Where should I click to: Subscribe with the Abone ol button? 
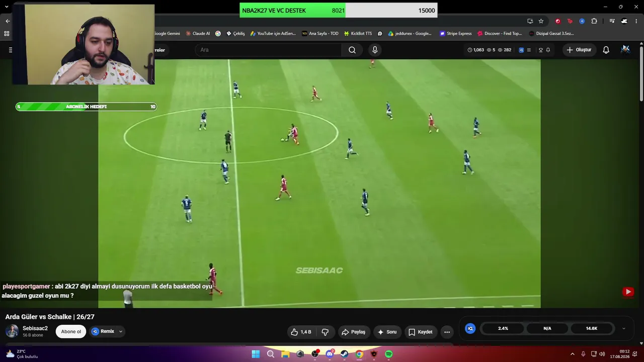point(71,331)
